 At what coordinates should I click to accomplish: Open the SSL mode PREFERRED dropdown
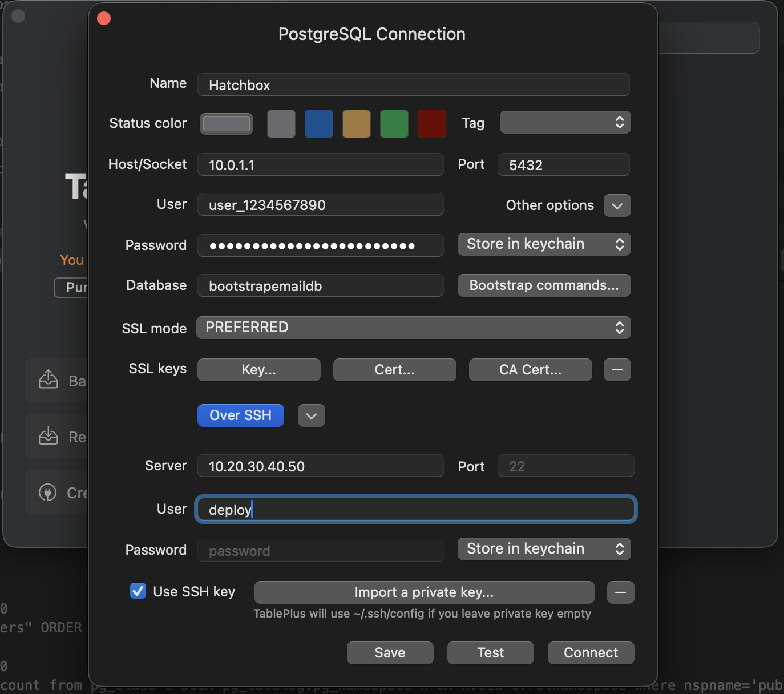coord(413,328)
